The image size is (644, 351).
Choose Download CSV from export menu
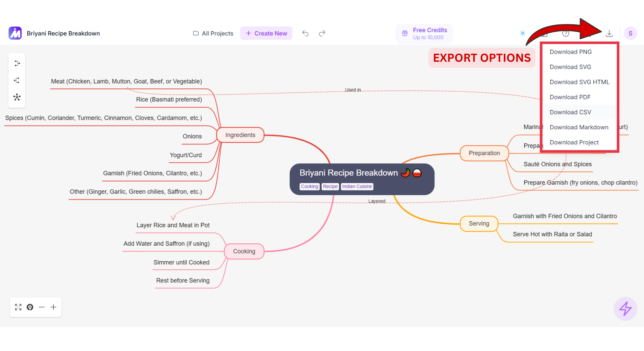pyautogui.click(x=570, y=112)
